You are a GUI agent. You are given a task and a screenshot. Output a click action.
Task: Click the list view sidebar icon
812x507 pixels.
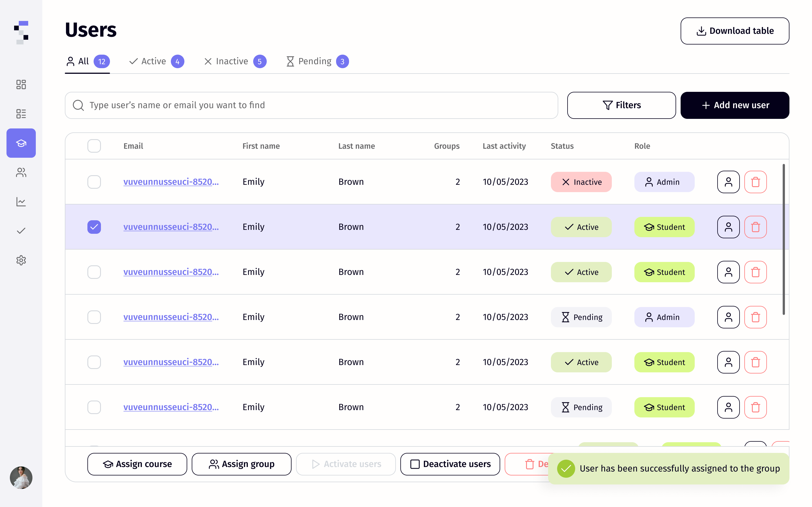coord(21,114)
